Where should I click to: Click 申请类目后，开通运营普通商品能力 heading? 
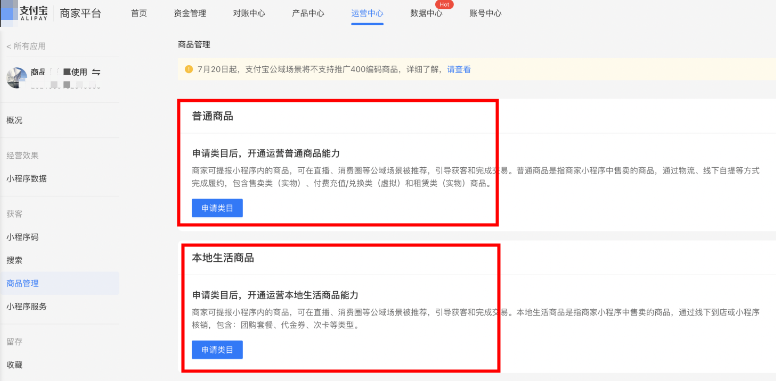[266, 153]
